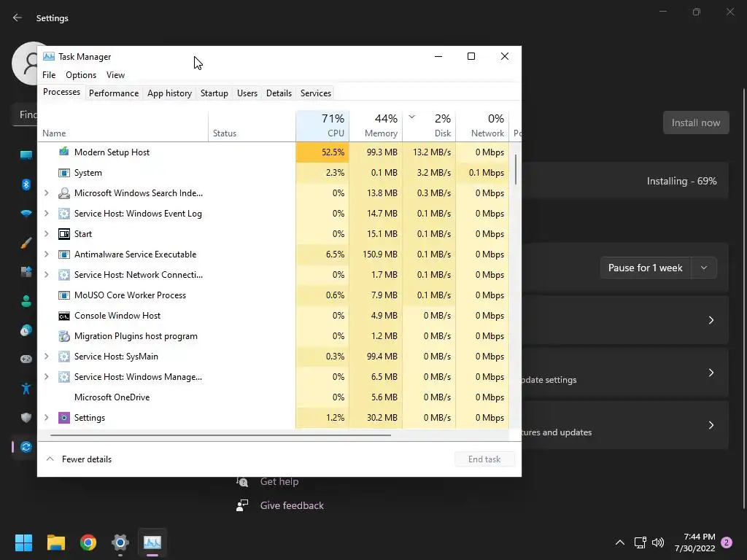Open Time & language clock sidebar icon

coord(26,330)
